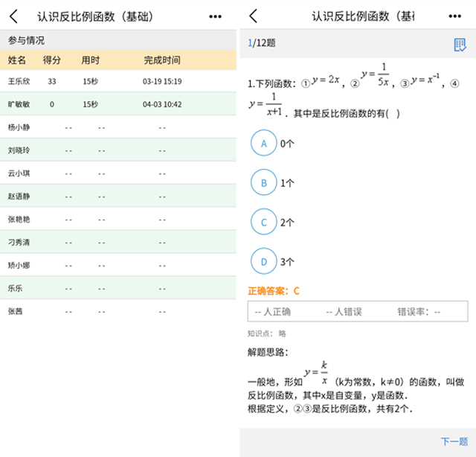Go to next question with 下一题
The height and width of the screenshot is (457, 476).
coord(454,441)
